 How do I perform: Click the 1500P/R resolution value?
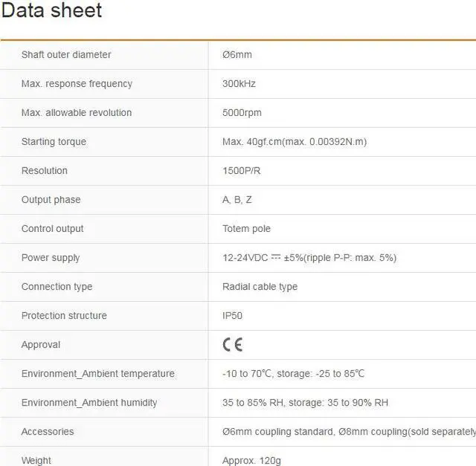(241, 171)
